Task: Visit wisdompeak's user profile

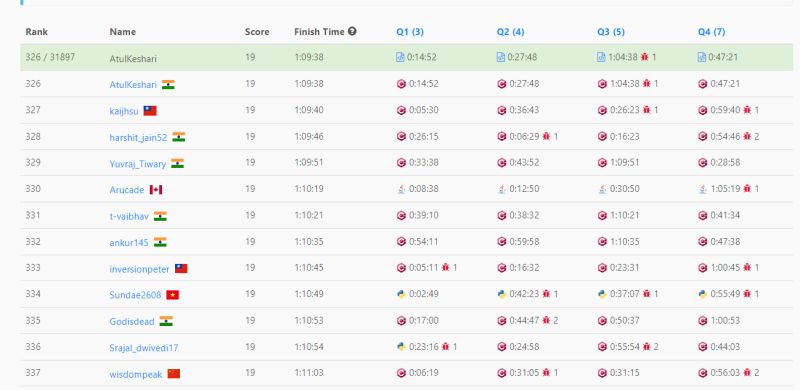Action: point(136,374)
